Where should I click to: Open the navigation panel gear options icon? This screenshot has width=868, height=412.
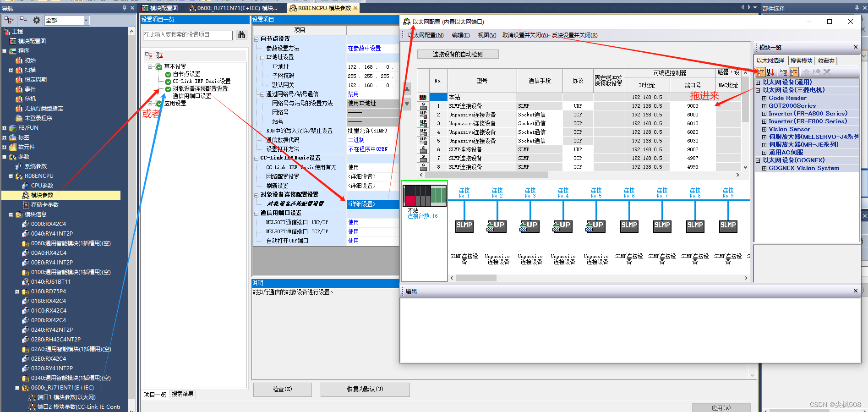click(x=37, y=20)
